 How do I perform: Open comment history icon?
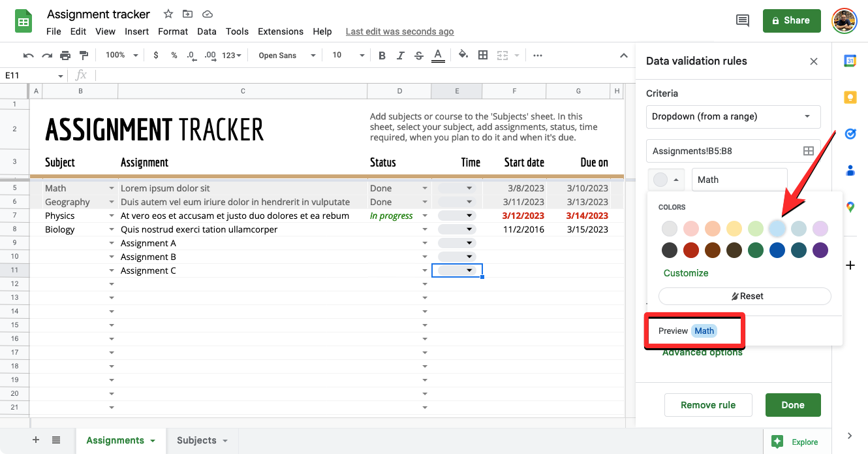point(742,21)
